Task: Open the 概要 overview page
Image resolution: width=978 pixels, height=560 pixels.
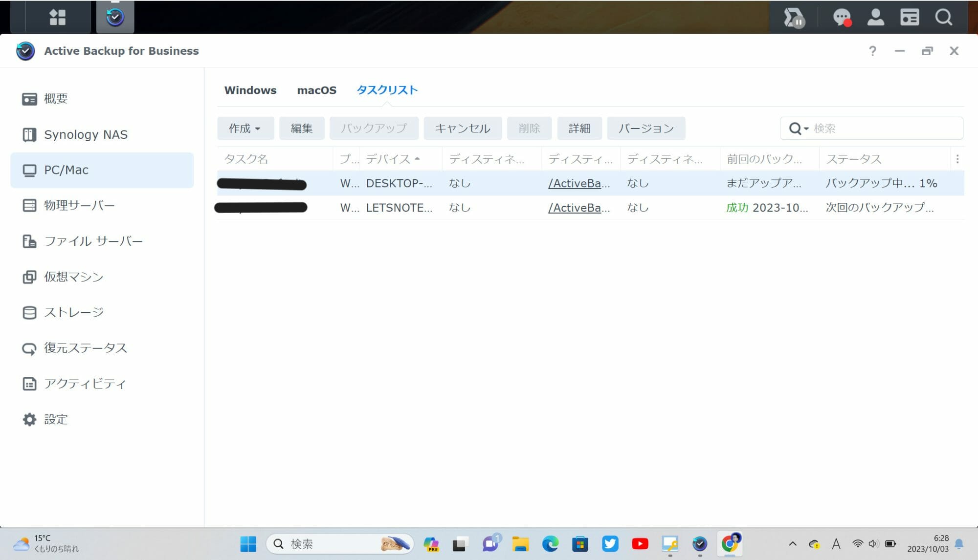Action: (x=102, y=99)
